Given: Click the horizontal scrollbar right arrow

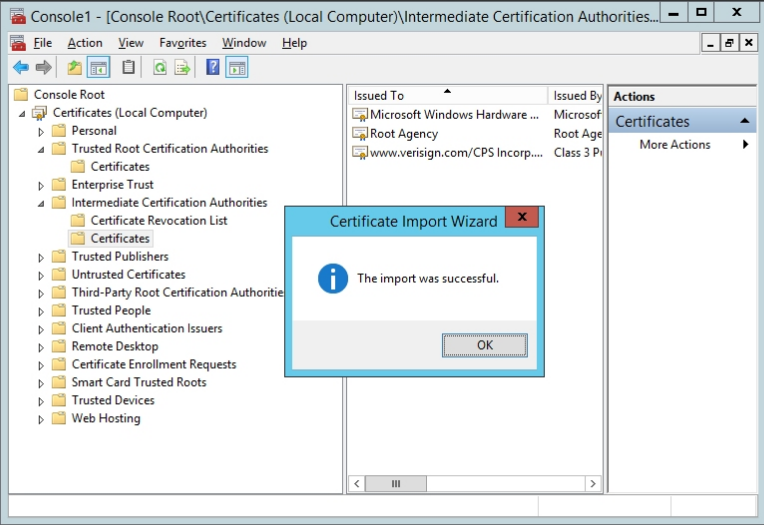Looking at the screenshot, I should (x=594, y=484).
